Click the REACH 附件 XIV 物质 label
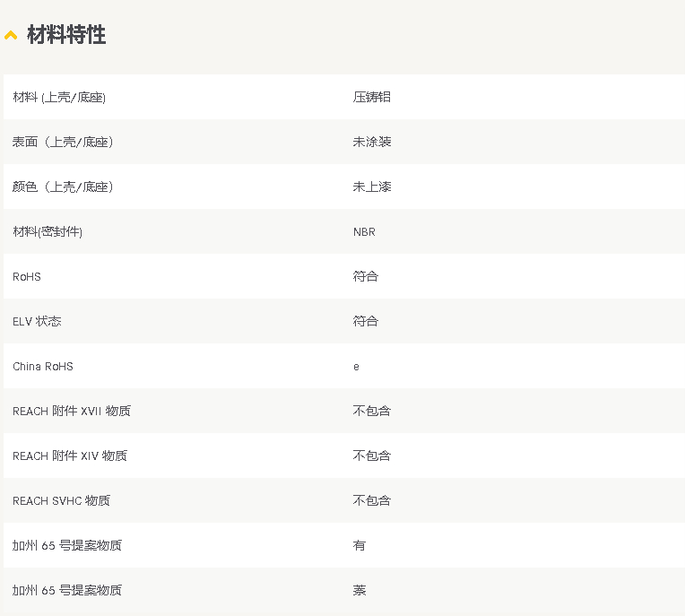Image resolution: width=685 pixels, height=616 pixels. [70, 456]
